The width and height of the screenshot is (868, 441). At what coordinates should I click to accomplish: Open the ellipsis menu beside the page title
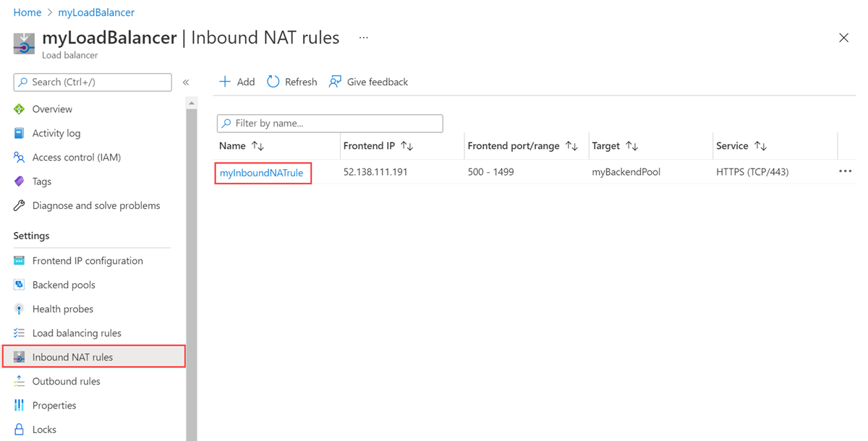coord(363,38)
